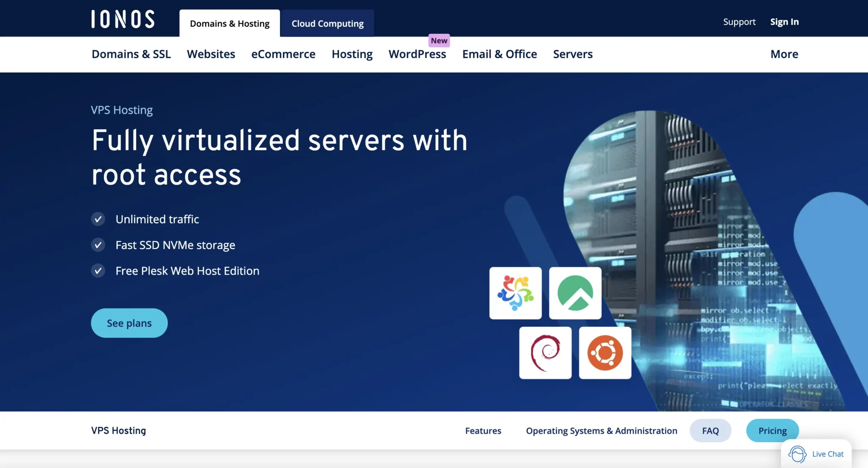Screen dimensions: 868x468
Task: Click the See plans button
Action: (x=129, y=323)
